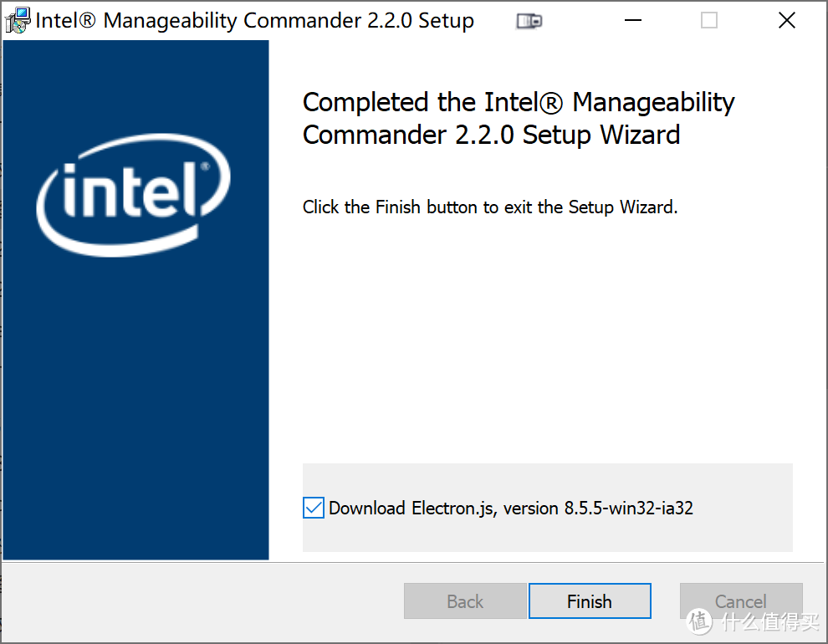Click the Cancel button
Viewport: 828px width, 644px height.
[x=741, y=601]
